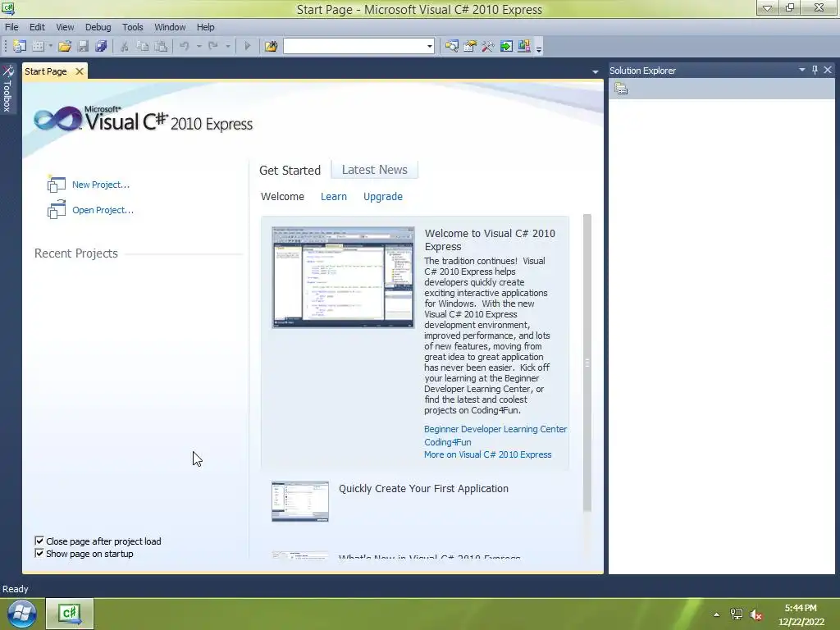Open the Redo history dropdown arrow
The width and height of the screenshot is (840, 630).
228,47
